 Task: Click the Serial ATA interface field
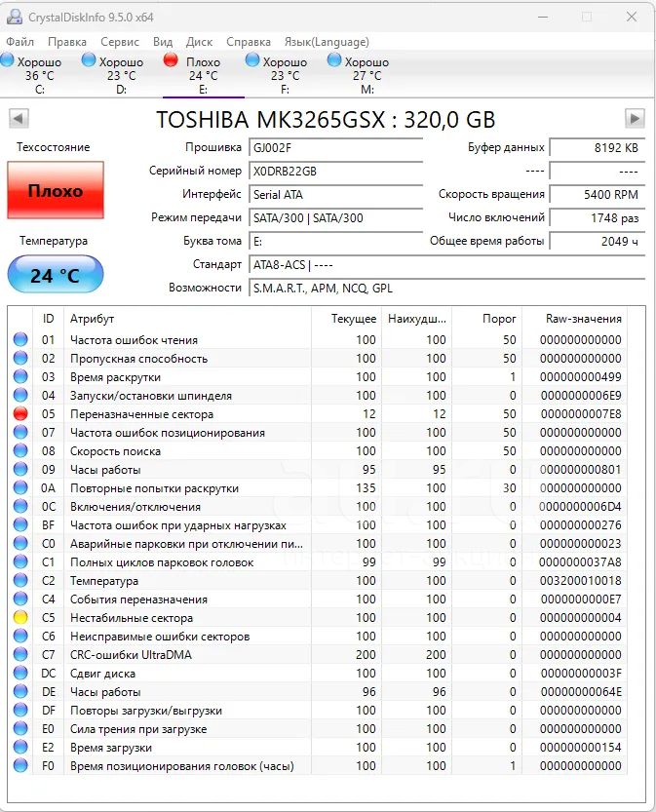point(335,194)
